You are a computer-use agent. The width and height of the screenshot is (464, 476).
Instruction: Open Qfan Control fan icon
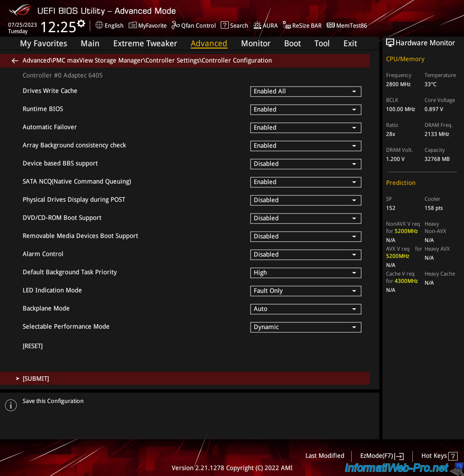tap(176, 25)
